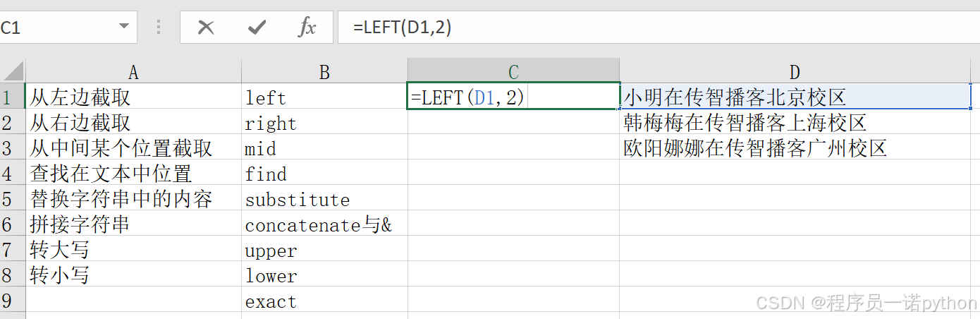Confirm the formula with the checkmark icon
Screen dimensions: 980x319
[257, 28]
